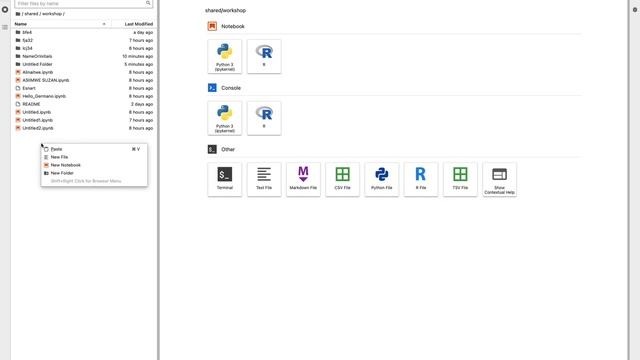Image resolution: width=640 pixels, height=360 pixels.
Task: Create a new Python File
Action: point(382,180)
